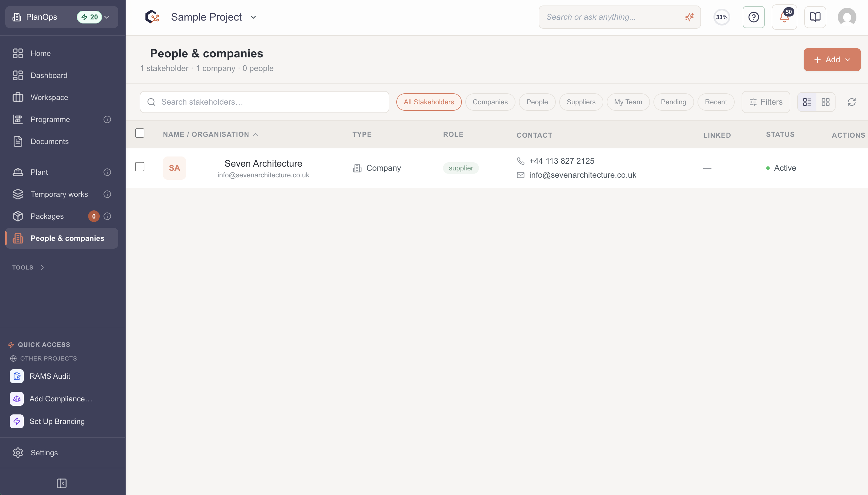Click the Packages info icon
868x495 pixels.
107,216
